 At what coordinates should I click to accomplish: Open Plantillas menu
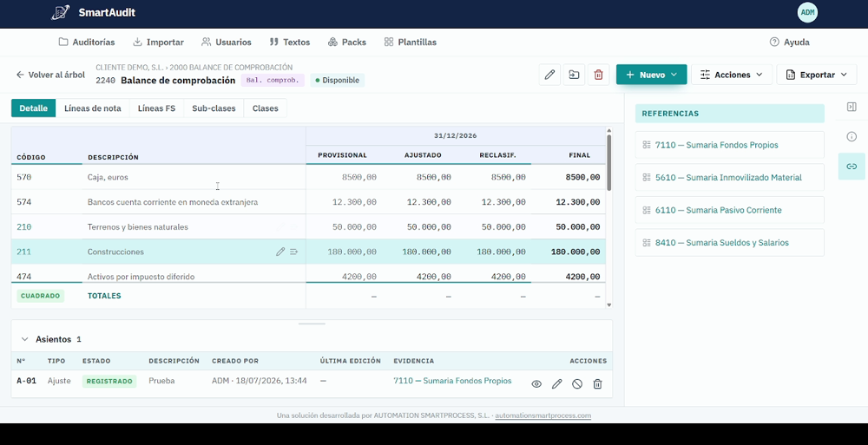(x=411, y=42)
